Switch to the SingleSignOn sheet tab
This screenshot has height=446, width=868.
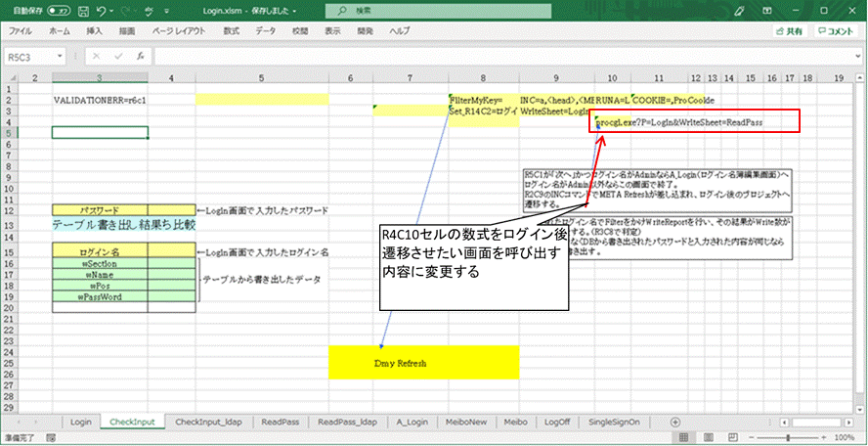click(615, 423)
